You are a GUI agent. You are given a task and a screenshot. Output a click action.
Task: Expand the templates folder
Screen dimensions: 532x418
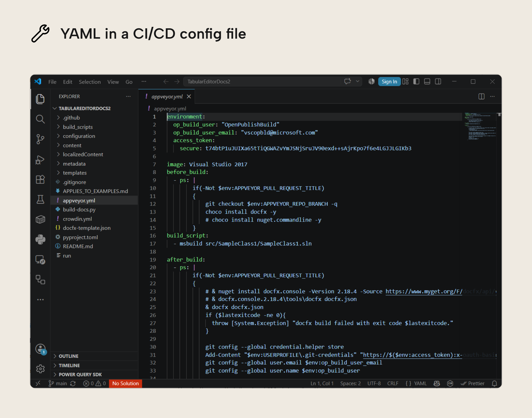94,173
